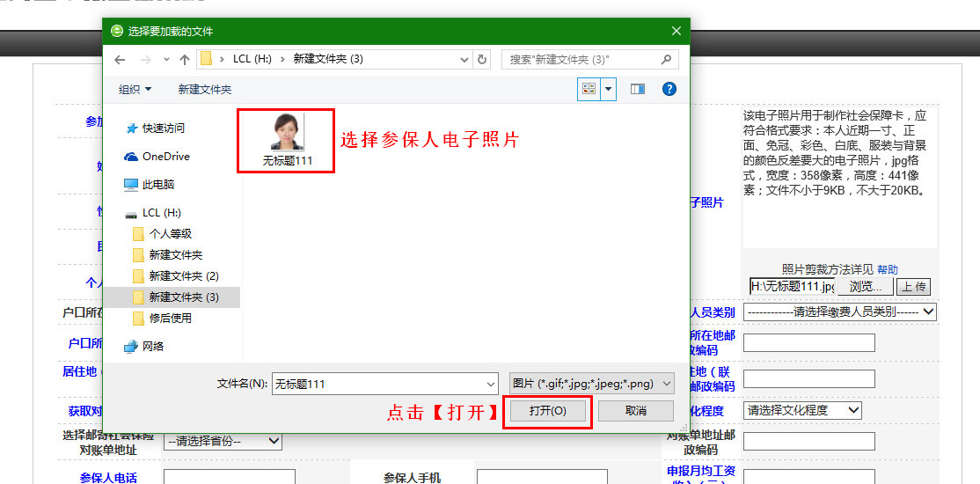Toggle the preview pane
This screenshot has width=980, height=484.
tap(638, 90)
